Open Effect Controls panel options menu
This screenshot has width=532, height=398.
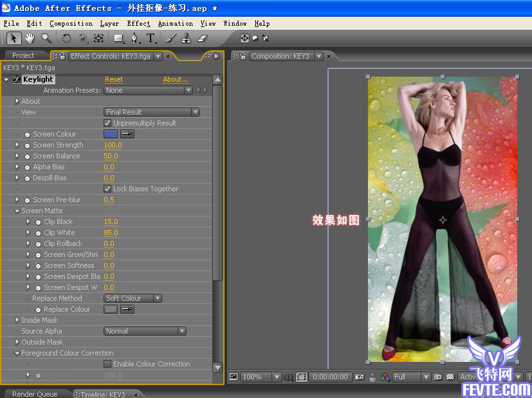216,56
